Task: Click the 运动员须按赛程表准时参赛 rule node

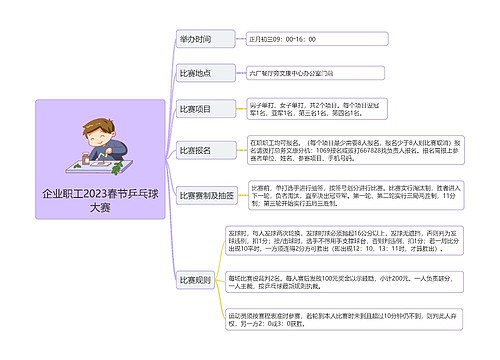Action: click(x=344, y=320)
